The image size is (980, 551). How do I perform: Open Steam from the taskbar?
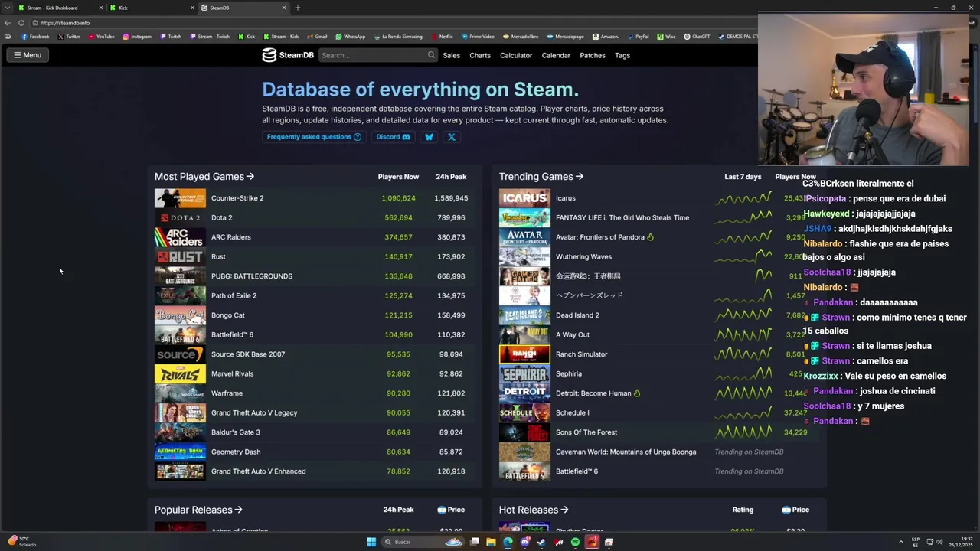pos(541,542)
